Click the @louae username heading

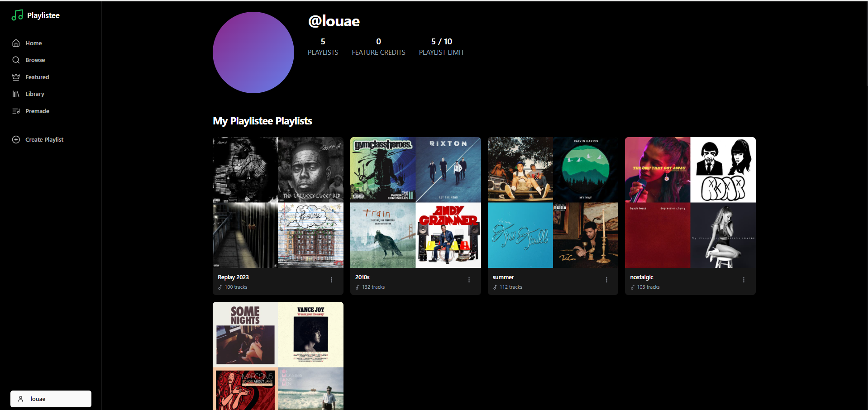[x=334, y=21]
